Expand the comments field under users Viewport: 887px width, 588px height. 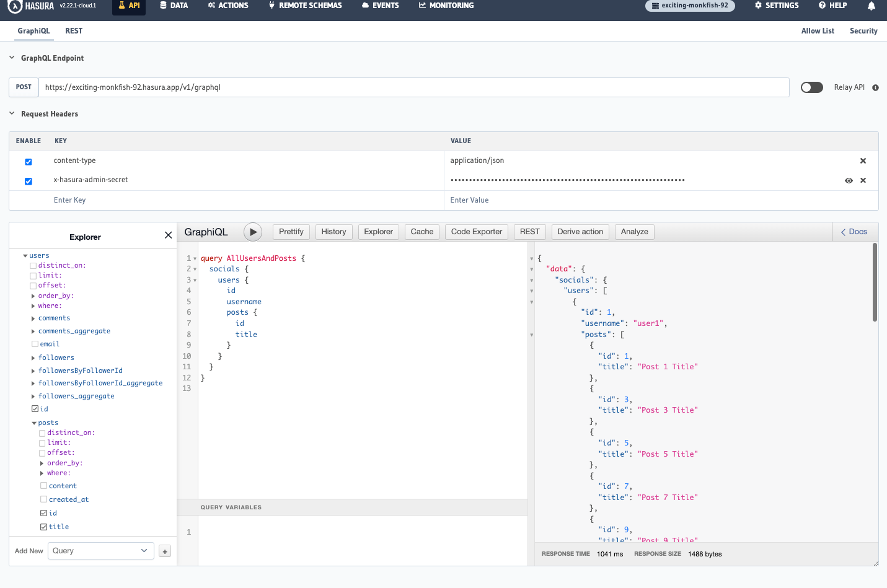(x=33, y=318)
